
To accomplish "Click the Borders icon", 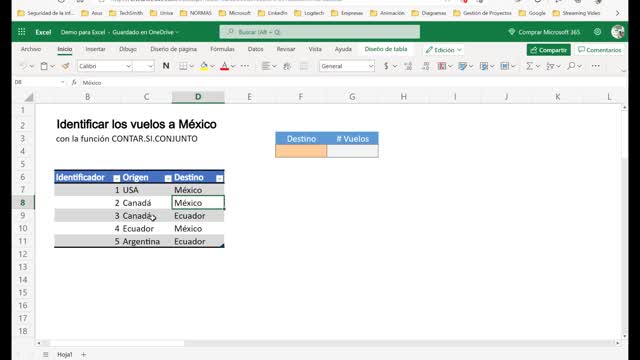I will (183, 66).
